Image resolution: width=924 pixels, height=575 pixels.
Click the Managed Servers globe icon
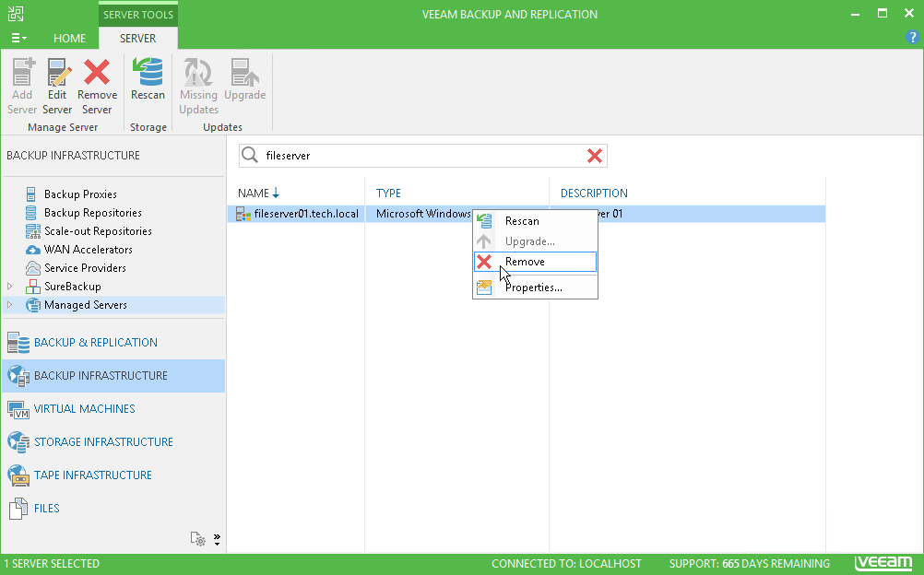[x=33, y=305]
